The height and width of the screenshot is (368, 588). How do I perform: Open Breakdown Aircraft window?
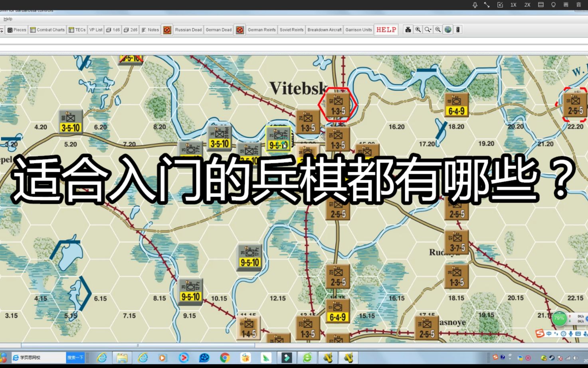[325, 30]
